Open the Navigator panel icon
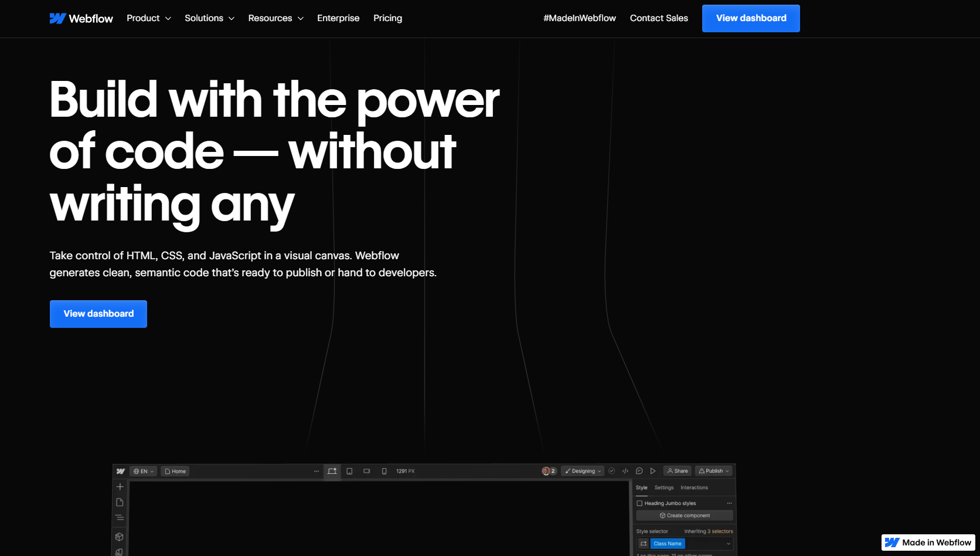 120,517
